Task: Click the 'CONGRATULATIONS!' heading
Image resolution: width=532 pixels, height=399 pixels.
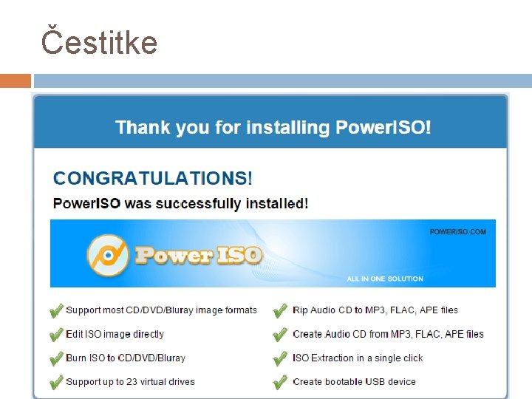Action: click(153, 178)
